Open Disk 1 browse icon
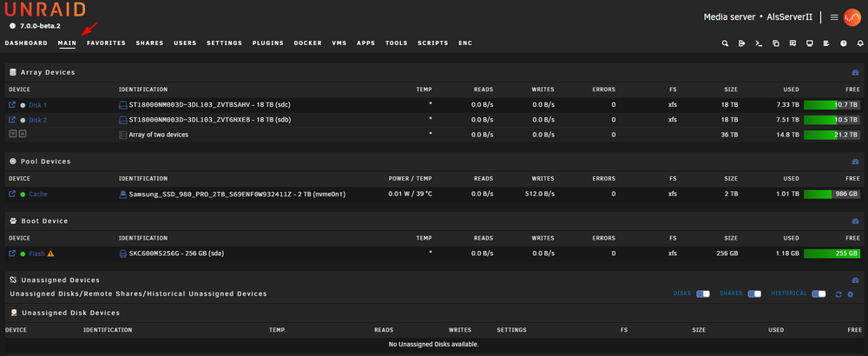Screen dimensions: 868x356 point(12,104)
